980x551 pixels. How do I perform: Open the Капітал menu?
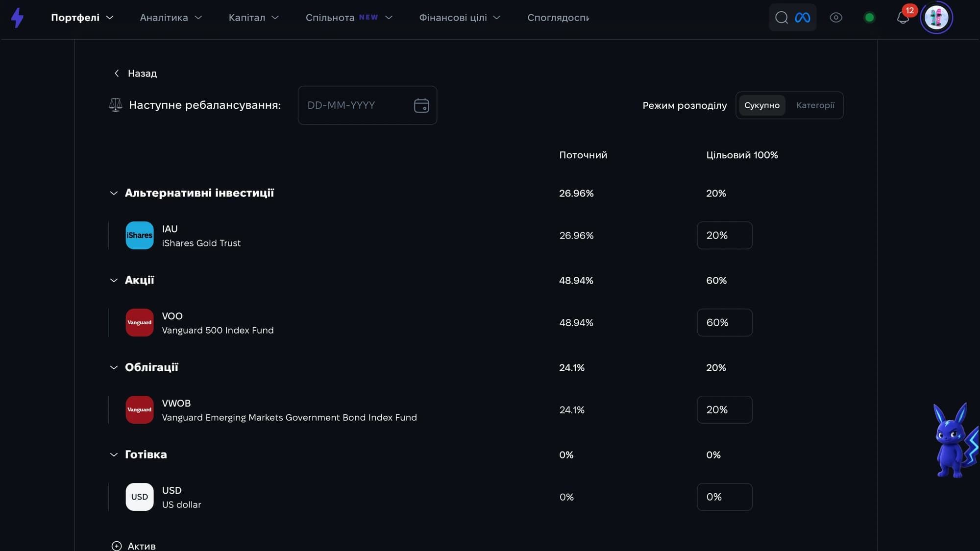tap(254, 18)
